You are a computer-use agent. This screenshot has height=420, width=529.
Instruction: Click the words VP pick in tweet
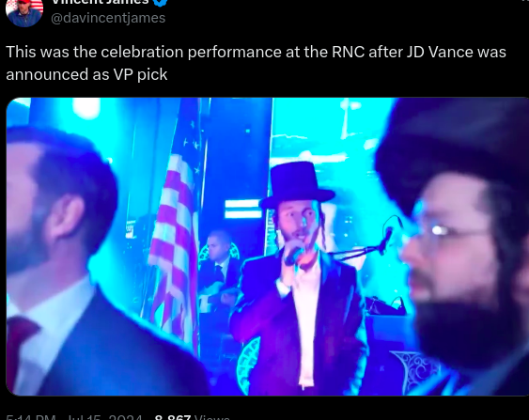140,74
